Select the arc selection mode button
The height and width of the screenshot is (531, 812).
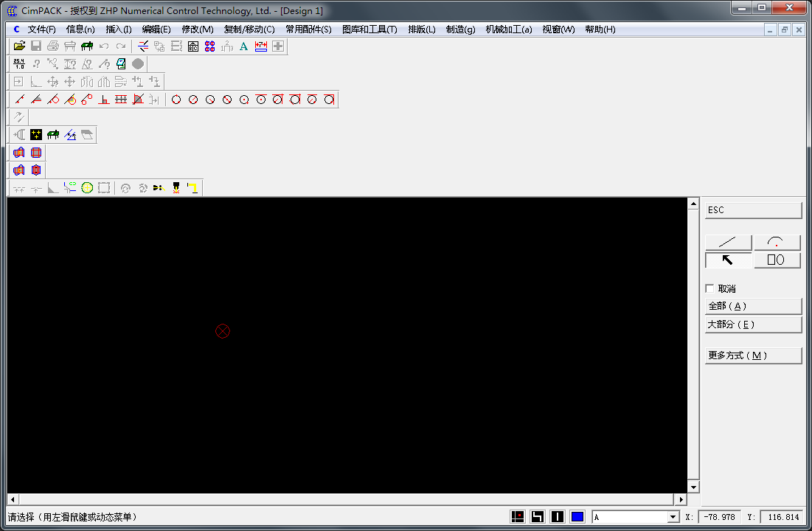(777, 242)
